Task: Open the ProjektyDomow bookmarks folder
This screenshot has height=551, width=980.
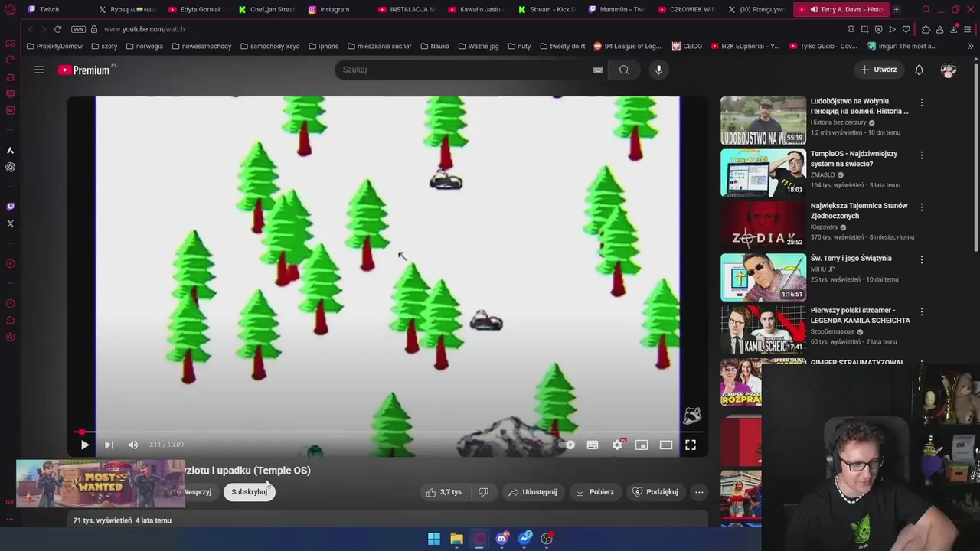Action: pos(54,46)
